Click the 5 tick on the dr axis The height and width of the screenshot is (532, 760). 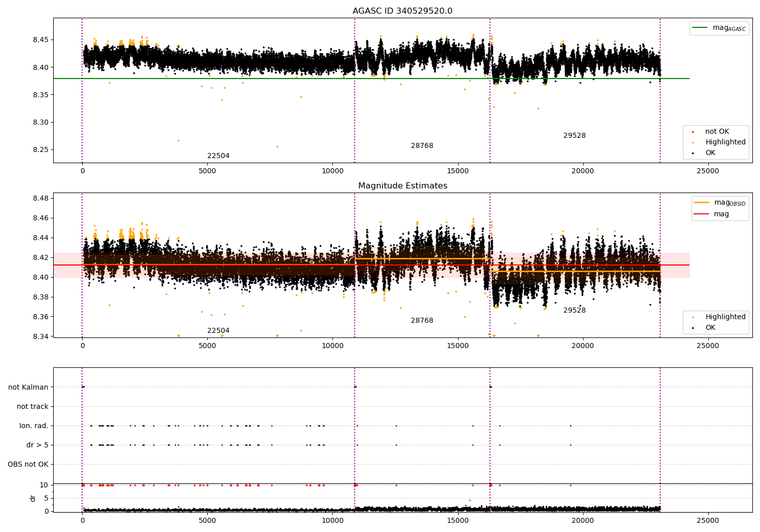(47, 498)
